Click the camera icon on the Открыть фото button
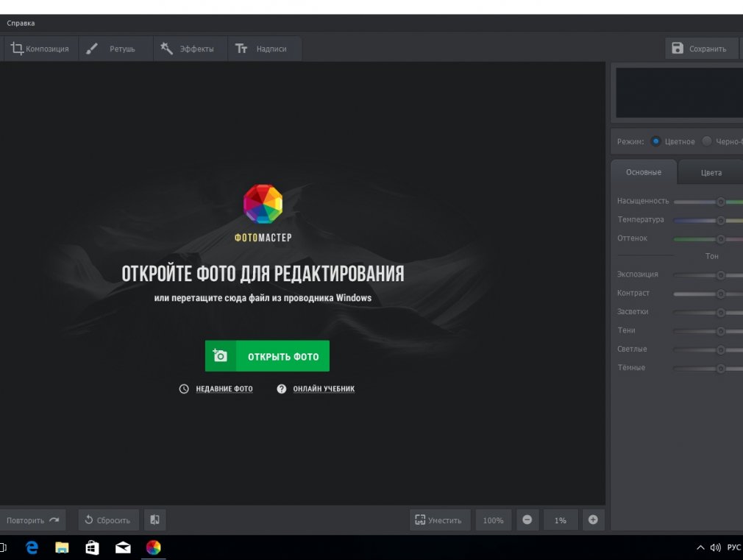743x560 pixels. click(220, 355)
